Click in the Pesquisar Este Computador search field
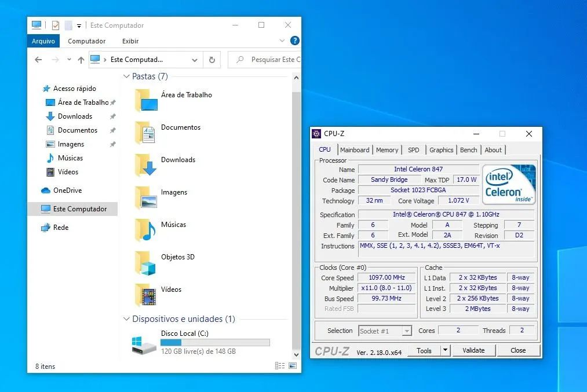Image resolution: width=587 pixels, height=392 pixels. (264, 60)
